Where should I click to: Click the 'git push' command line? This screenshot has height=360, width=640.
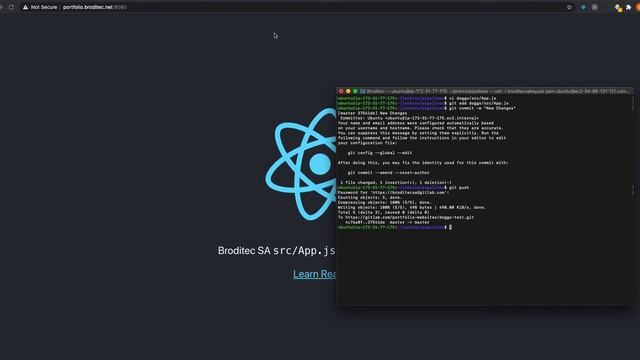point(403,187)
